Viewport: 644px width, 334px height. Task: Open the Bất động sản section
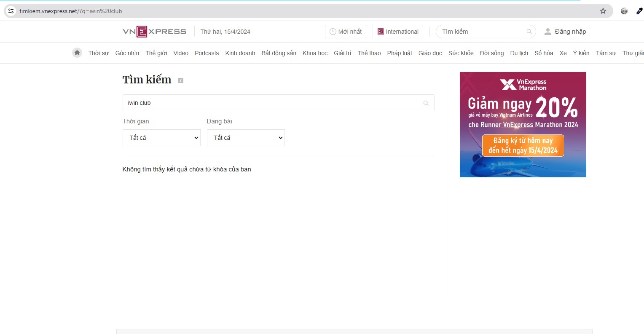click(x=279, y=53)
